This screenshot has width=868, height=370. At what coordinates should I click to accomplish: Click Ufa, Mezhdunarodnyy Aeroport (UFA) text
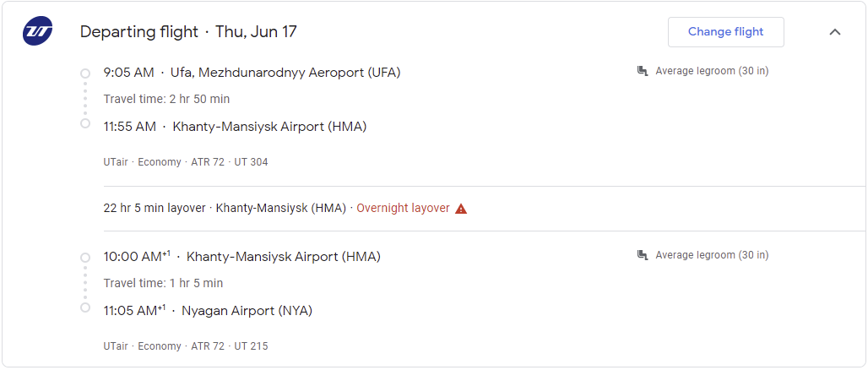pos(285,73)
